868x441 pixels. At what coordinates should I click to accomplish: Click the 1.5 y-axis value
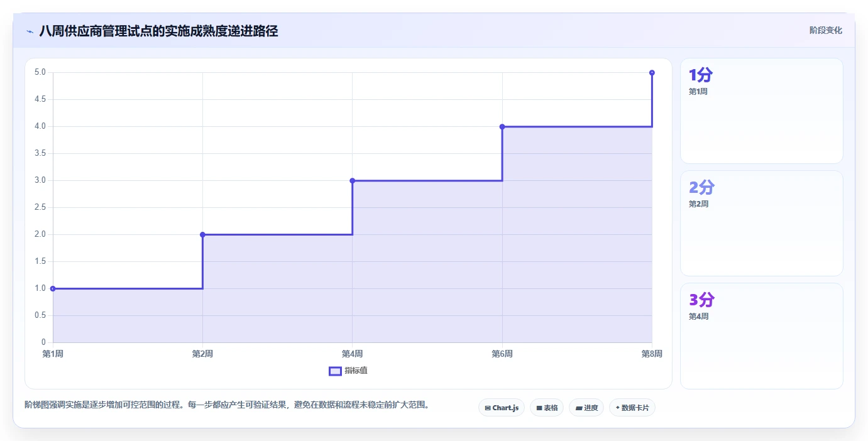(x=40, y=261)
